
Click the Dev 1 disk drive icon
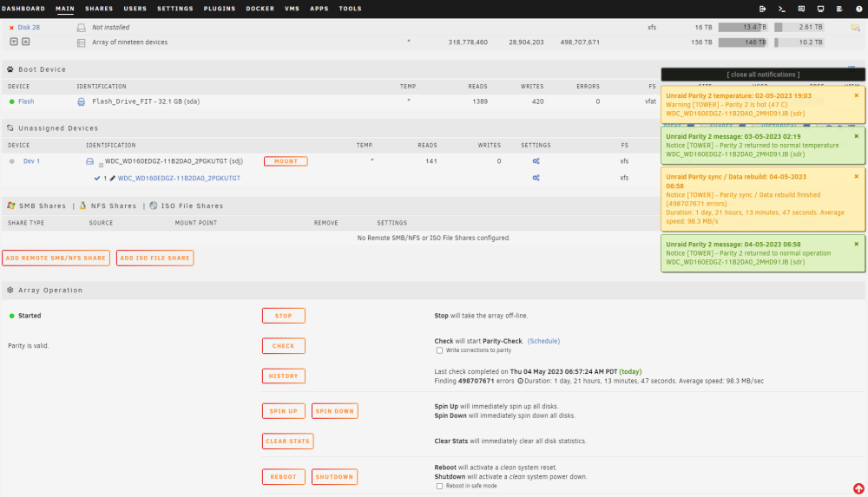pyautogui.click(x=89, y=161)
